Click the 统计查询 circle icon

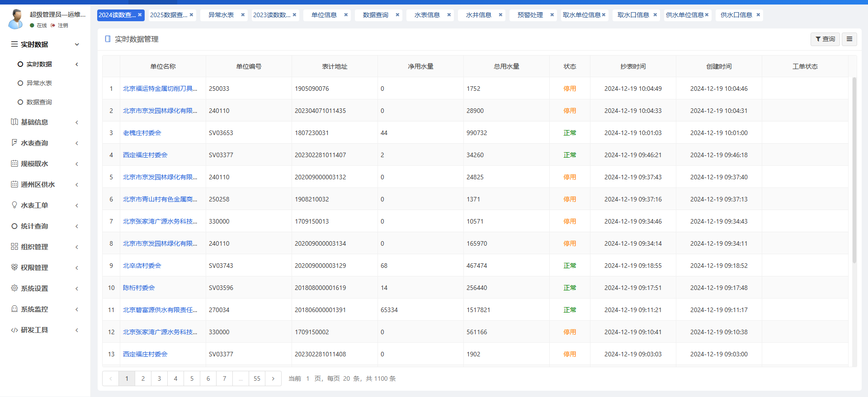pos(14,226)
